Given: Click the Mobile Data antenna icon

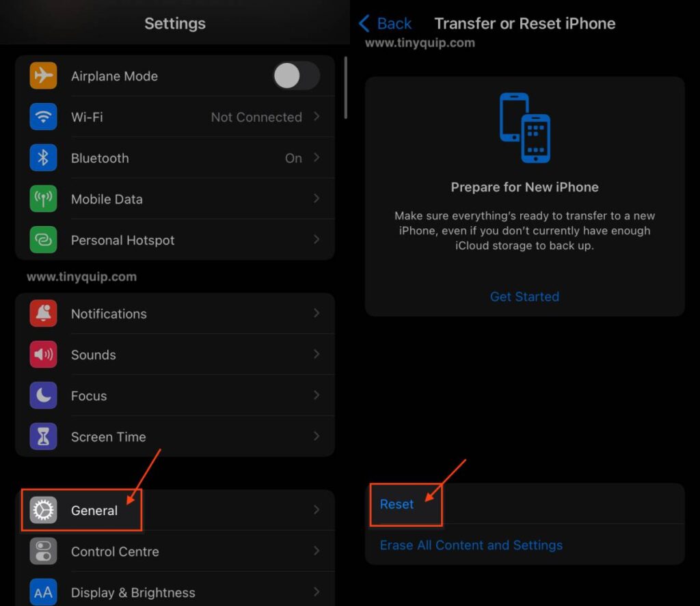Looking at the screenshot, I should coord(44,199).
